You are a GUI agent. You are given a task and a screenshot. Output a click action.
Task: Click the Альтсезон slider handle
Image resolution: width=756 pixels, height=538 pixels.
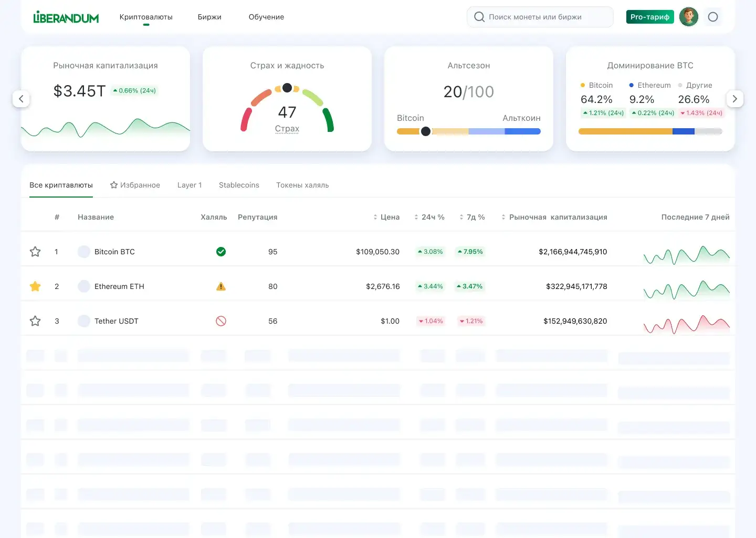426,131
